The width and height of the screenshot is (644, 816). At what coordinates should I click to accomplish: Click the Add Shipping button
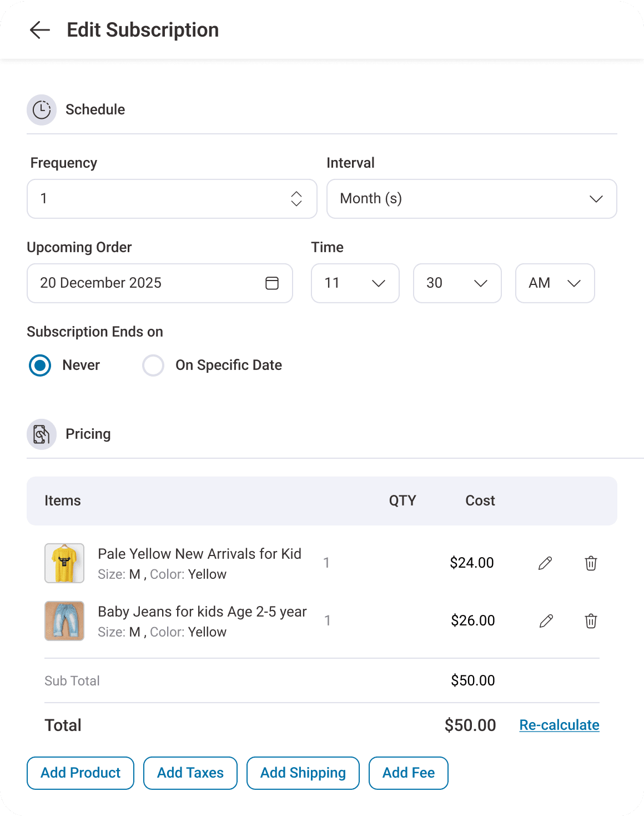click(x=303, y=773)
